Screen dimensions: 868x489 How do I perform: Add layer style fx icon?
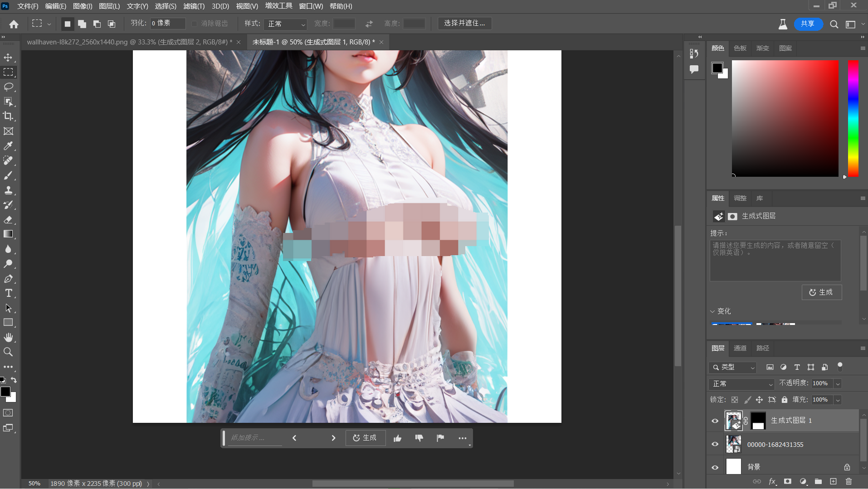click(x=772, y=481)
